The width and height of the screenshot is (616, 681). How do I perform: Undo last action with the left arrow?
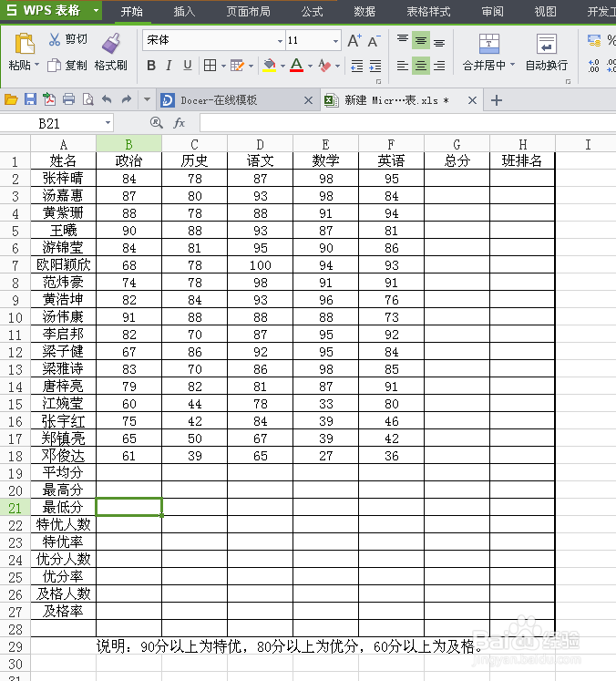click(x=107, y=100)
